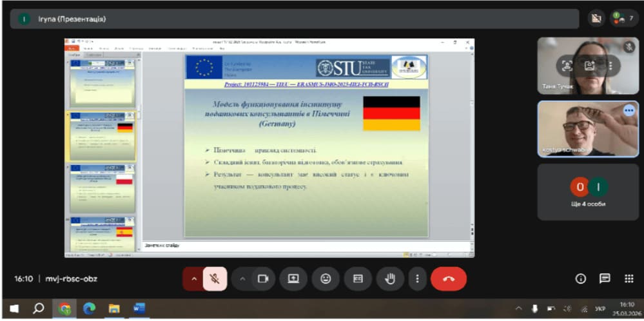Open Microsoft Word from the Windows taskbar
644x321 pixels.
point(139,308)
